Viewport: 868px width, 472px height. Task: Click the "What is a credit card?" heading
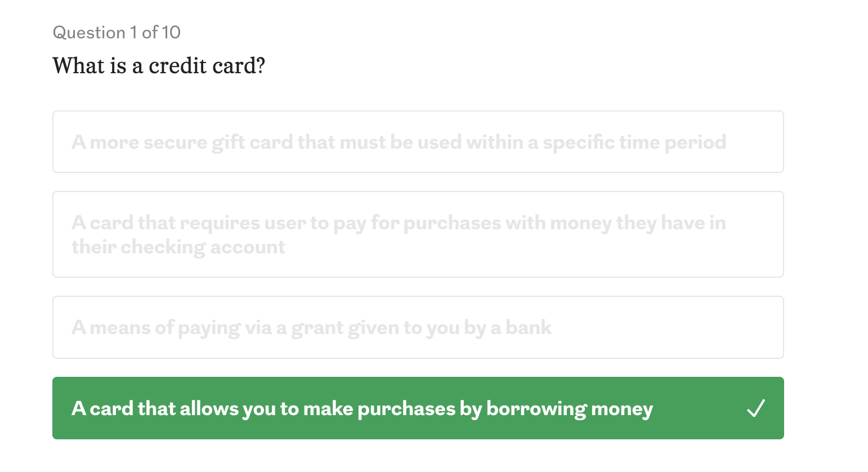159,66
